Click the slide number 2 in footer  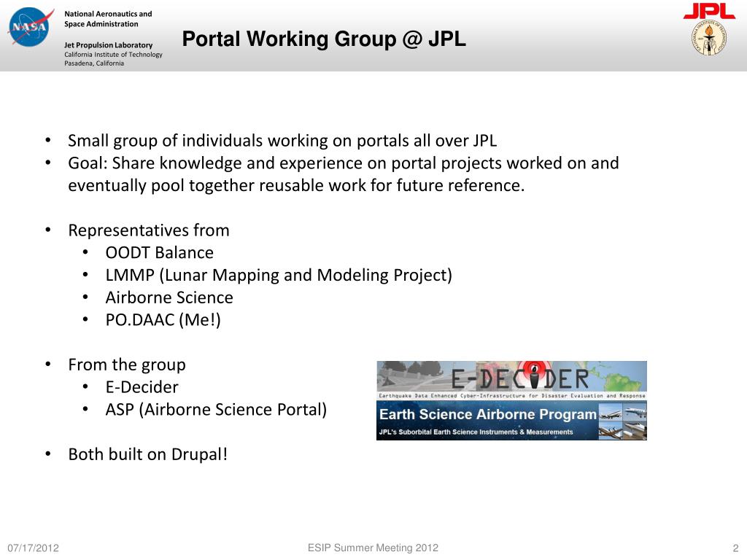point(735,548)
